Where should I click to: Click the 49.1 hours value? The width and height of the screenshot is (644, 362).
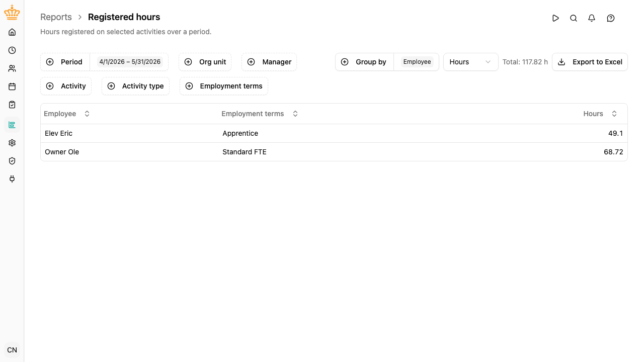(x=615, y=133)
